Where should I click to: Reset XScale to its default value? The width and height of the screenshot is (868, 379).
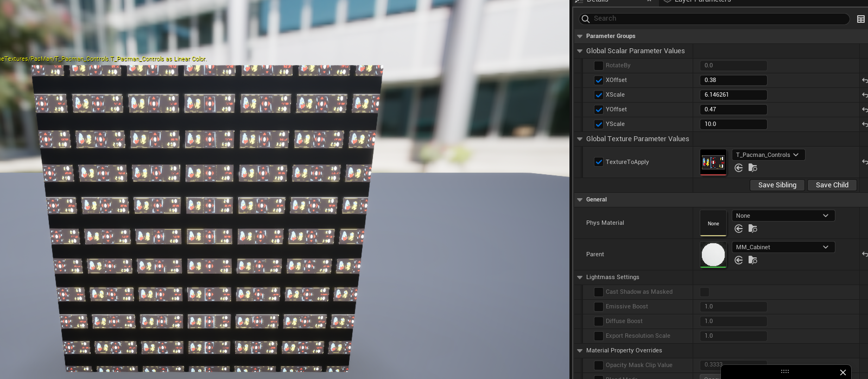point(865,95)
